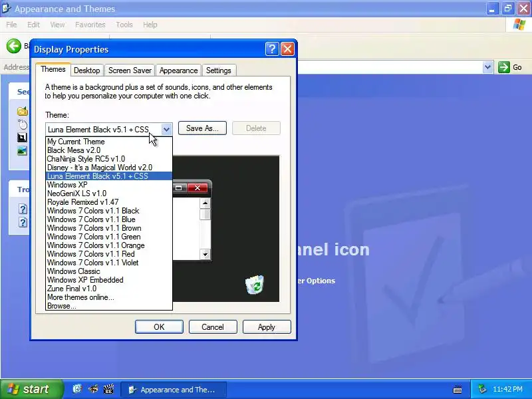Click preview window scrollbar up arrow
532x399 pixels.
point(205,203)
